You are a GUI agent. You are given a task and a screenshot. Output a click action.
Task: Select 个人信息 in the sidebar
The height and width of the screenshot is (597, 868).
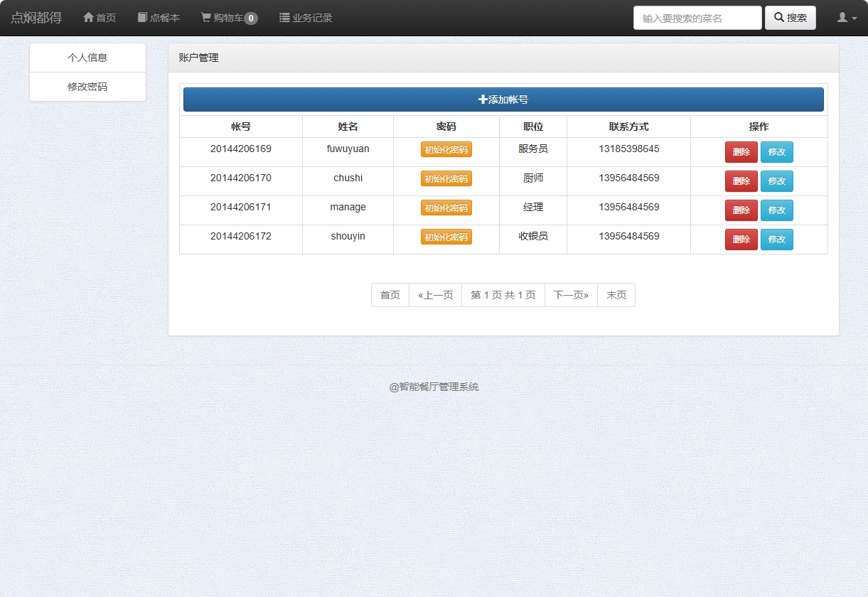pos(87,58)
